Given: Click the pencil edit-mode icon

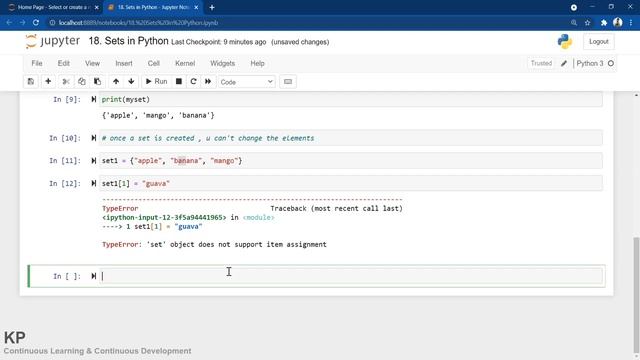Looking at the screenshot, I should click(564, 64).
